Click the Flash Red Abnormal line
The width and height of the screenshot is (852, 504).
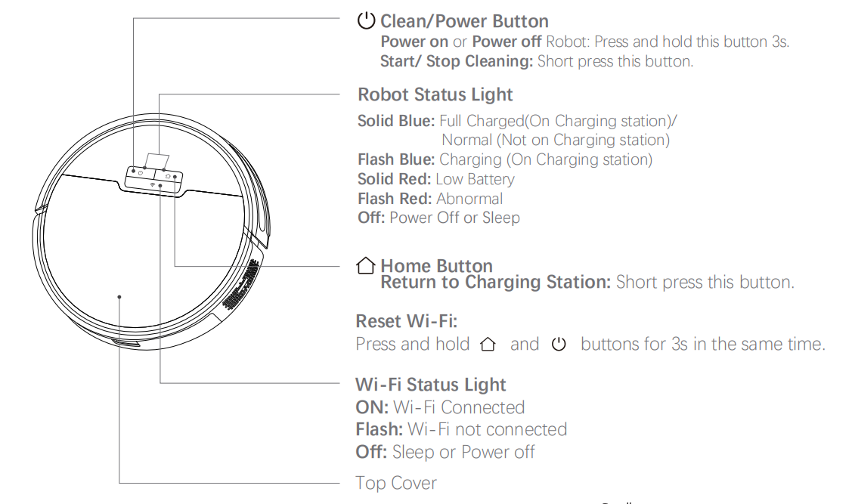[x=430, y=199]
